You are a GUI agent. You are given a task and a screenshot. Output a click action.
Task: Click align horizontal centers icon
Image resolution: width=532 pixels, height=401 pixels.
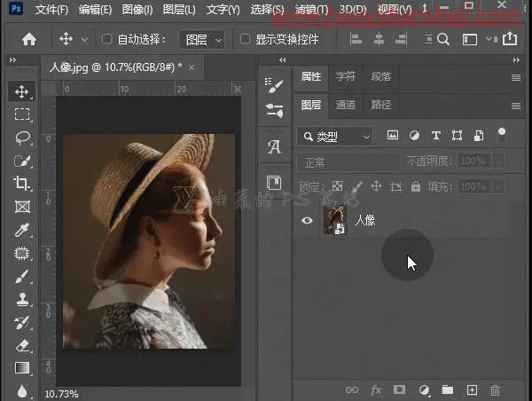(379, 39)
